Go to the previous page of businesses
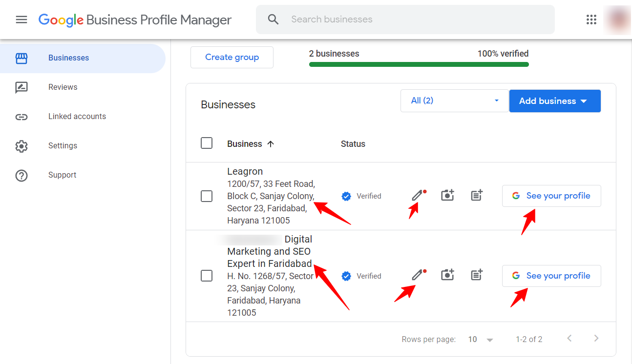Image resolution: width=632 pixels, height=364 pixels. [569, 338]
